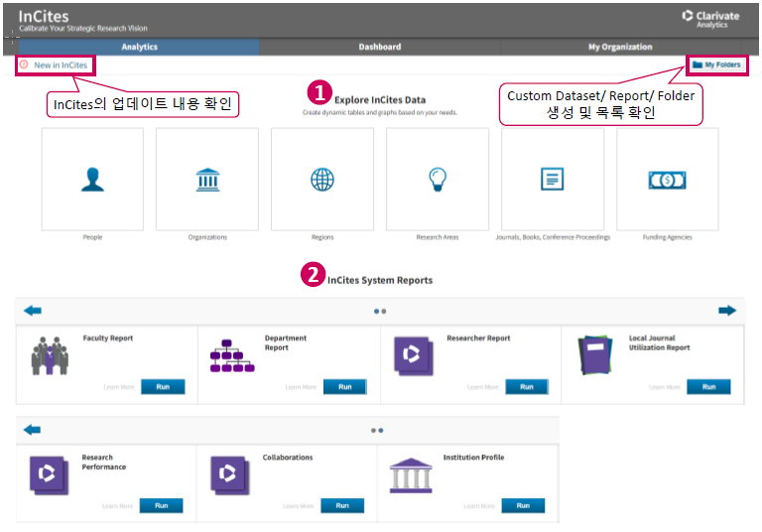Click the Explore InCites Data heading
The height and width of the screenshot is (532, 762).
pyautogui.click(x=380, y=99)
